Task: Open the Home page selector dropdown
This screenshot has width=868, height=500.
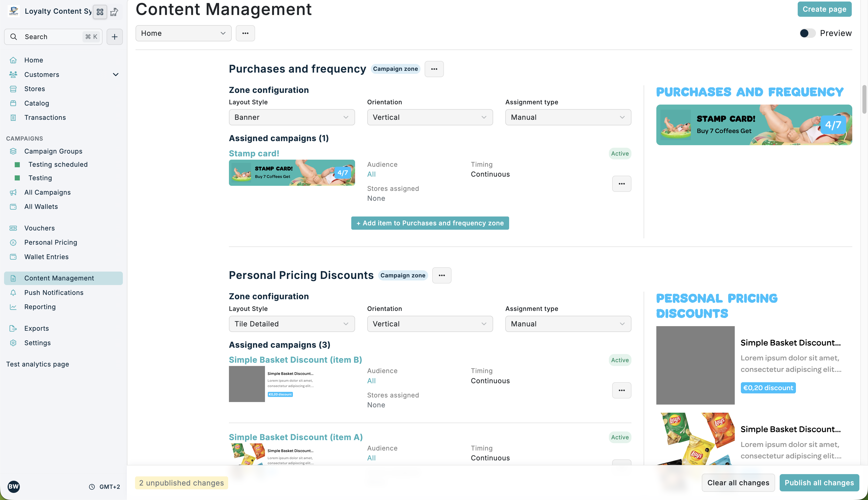Action: (183, 33)
